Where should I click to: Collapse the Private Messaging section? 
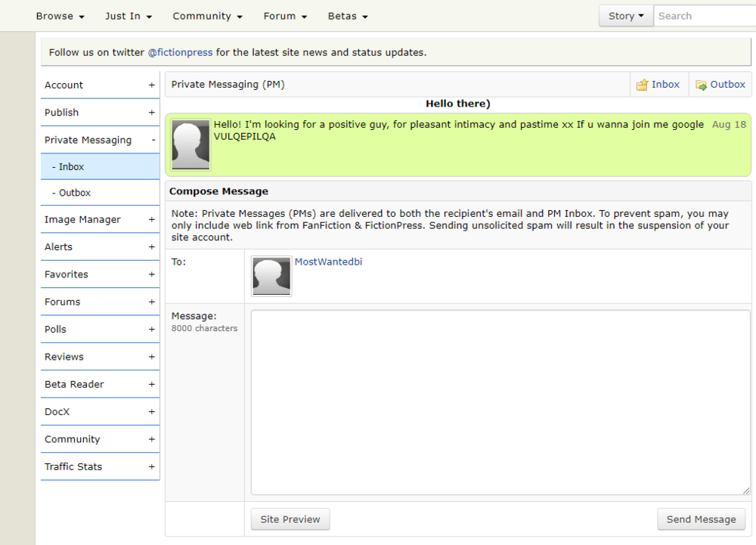(100, 140)
